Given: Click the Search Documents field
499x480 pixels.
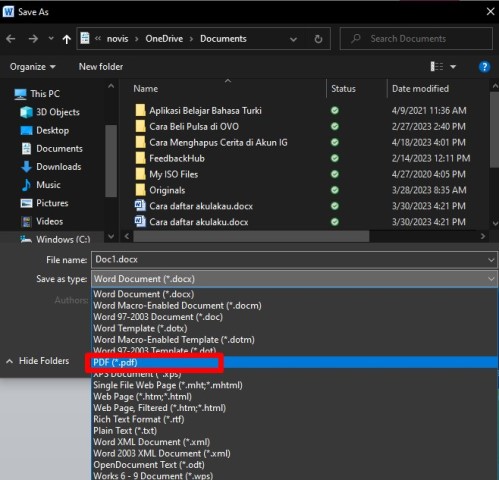Looking at the screenshot, I should point(416,39).
